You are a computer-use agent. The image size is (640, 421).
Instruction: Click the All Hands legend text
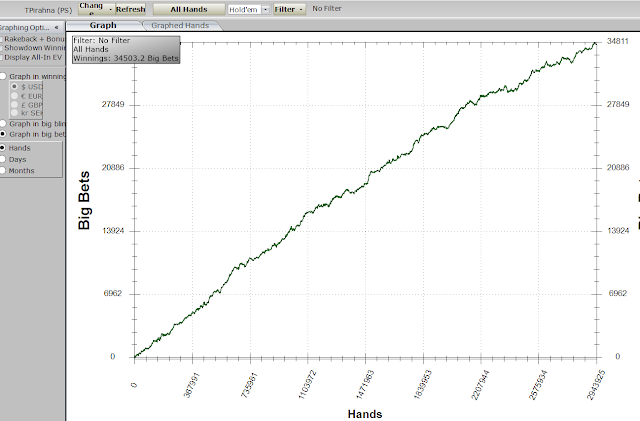click(91, 49)
